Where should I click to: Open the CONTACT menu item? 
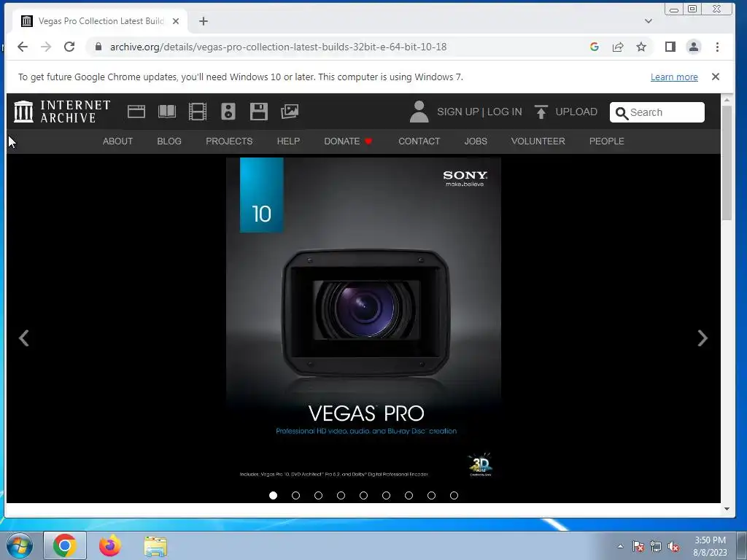[419, 141]
